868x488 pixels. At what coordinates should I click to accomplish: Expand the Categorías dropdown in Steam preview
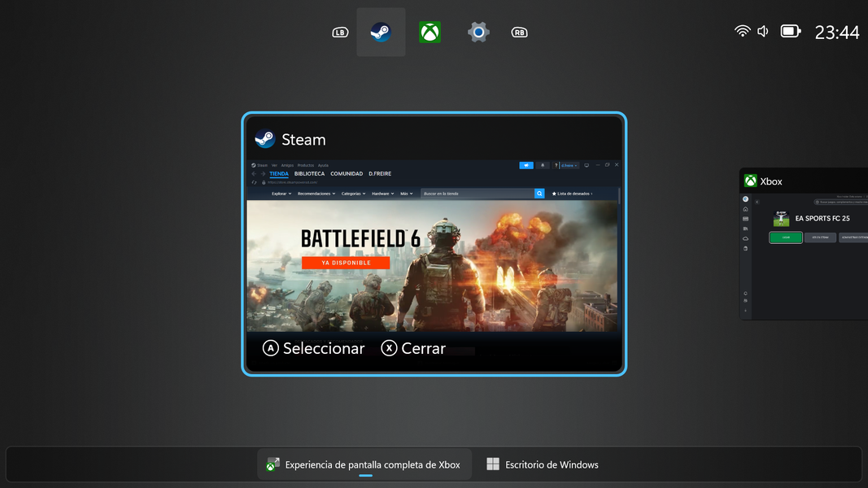tap(354, 194)
